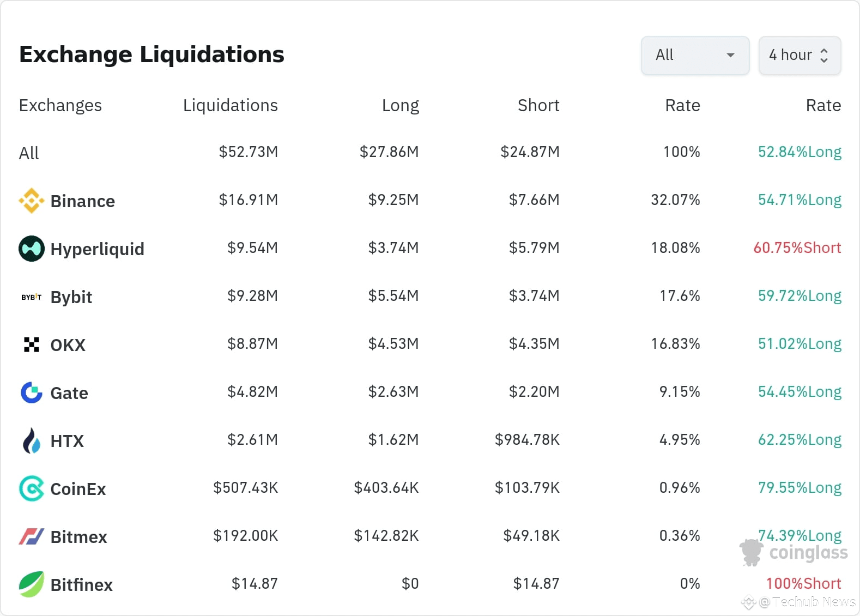Click the CoinEx logo icon
Image resolution: width=860 pixels, height=616 pixels.
(x=32, y=488)
